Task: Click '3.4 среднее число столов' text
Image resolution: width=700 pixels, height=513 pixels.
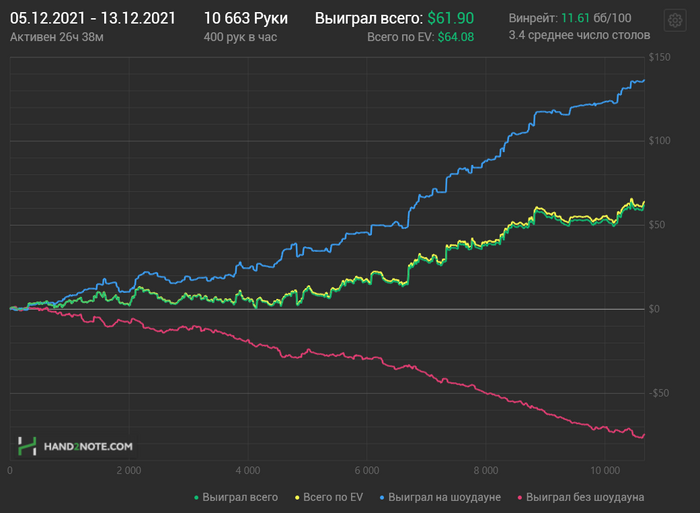Action: [579, 35]
